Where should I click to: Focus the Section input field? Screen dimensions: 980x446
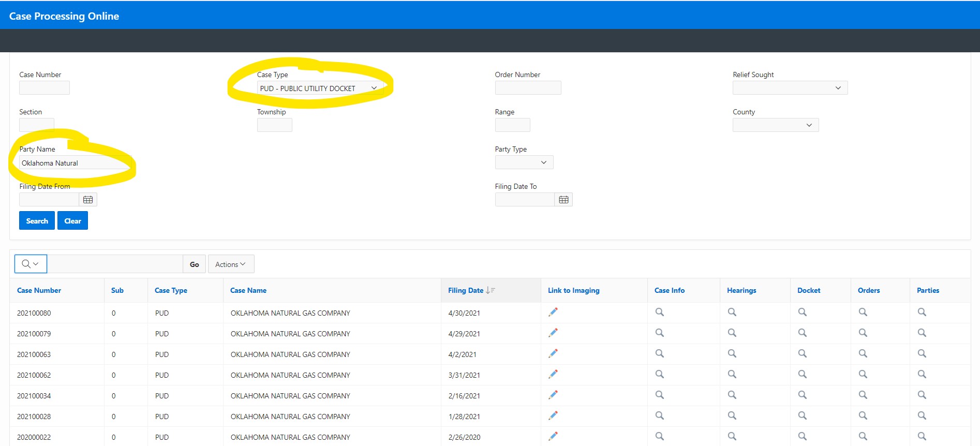[37, 125]
